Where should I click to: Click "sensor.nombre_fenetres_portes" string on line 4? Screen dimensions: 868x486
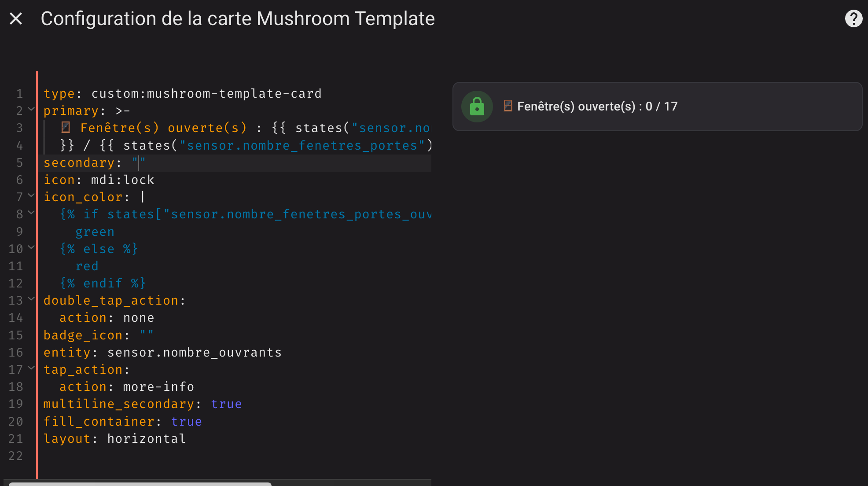(x=302, y=146)
